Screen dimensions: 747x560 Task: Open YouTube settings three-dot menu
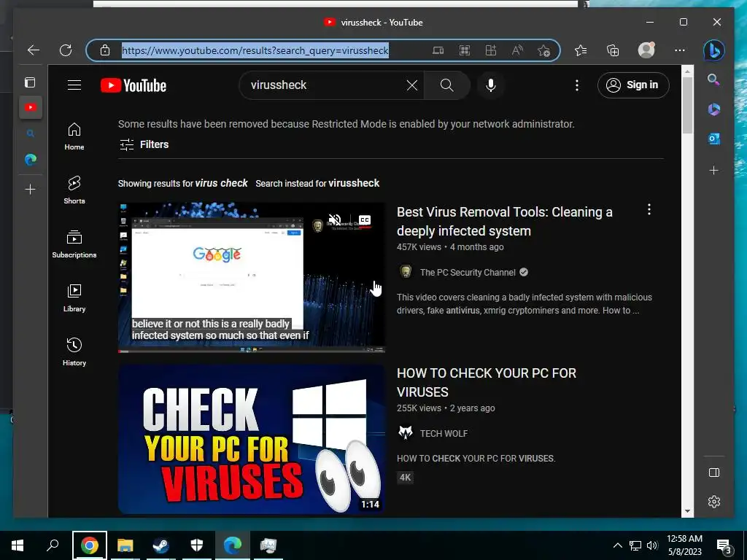pos(577,85)
